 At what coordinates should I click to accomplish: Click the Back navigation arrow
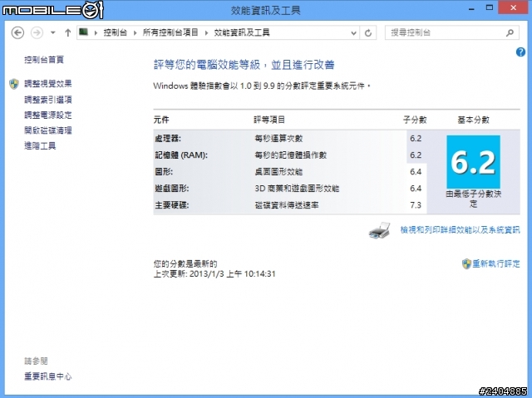[x=17, y=33]
